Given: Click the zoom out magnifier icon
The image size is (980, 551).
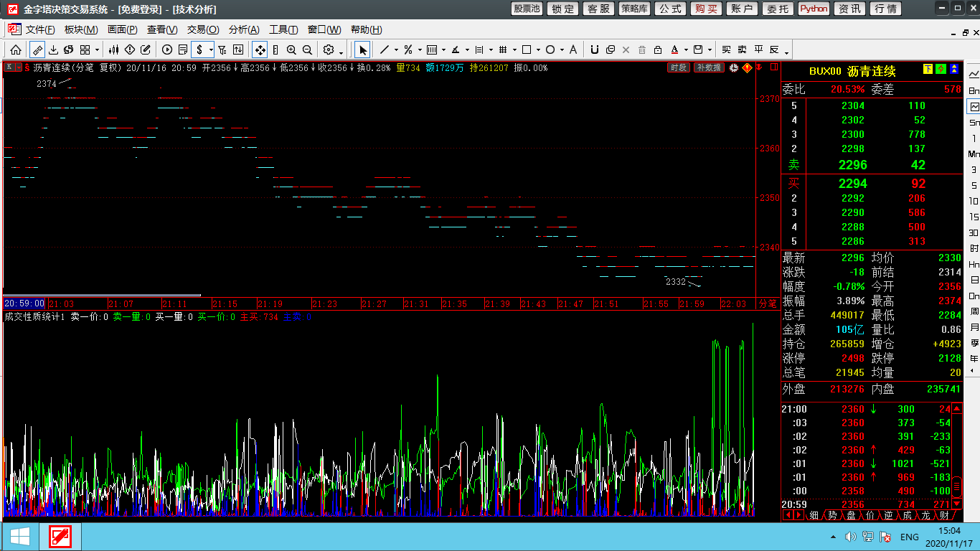Looking at the screenshot, I should (x=307, y=50).
